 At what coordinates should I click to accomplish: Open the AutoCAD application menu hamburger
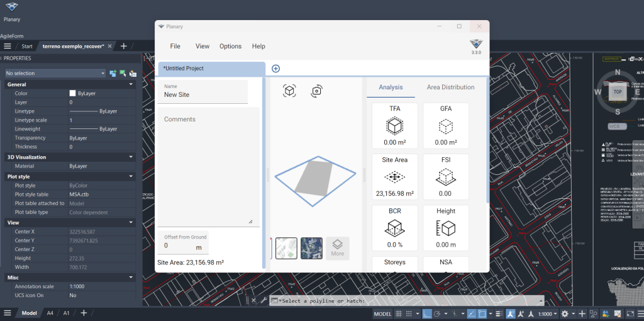pos(8,46)
